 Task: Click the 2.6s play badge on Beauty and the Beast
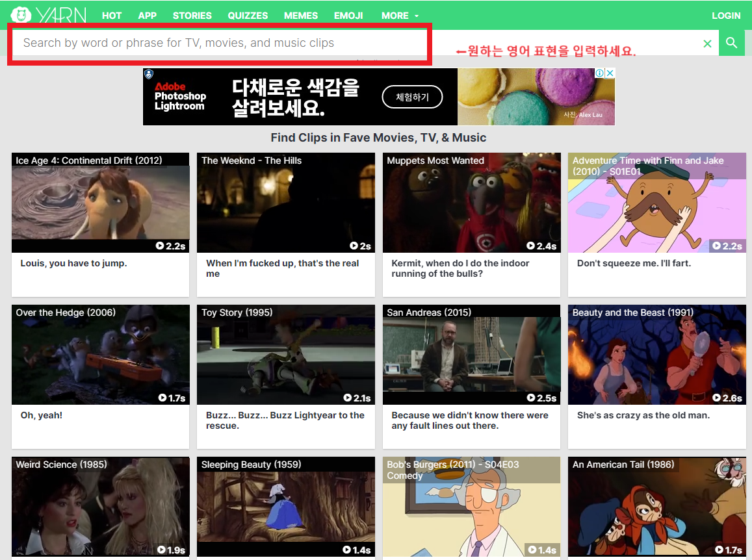[727, 398]
